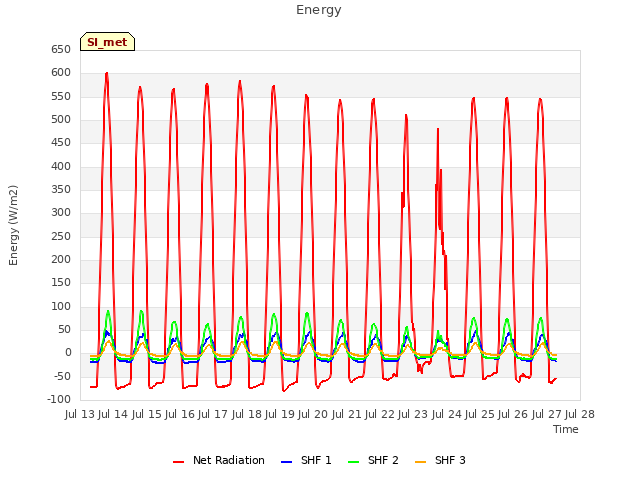This screenshot has width=640, height=480.
Task: Click the Jul 17 x-axis tick label
Action: 213,414
